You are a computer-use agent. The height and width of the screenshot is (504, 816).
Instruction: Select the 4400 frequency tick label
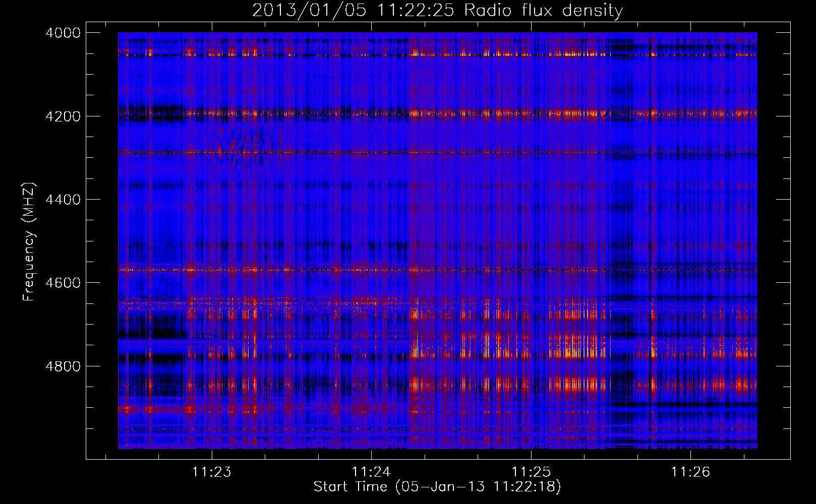pyautogui.click(x=63, y=200)
